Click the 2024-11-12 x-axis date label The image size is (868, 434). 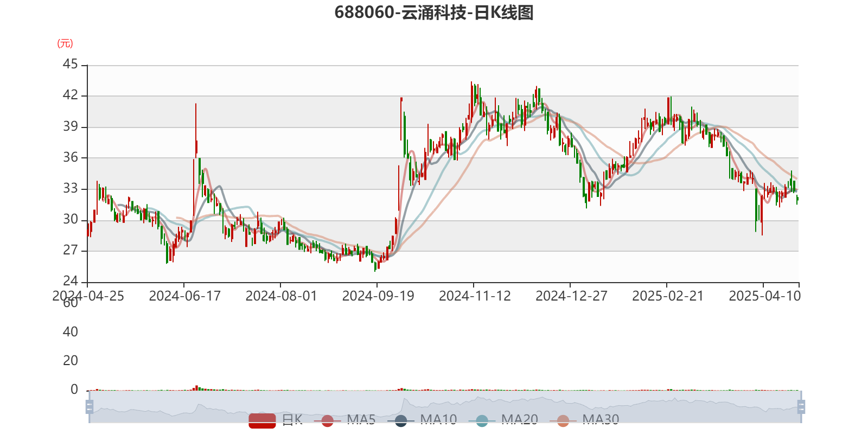pos(475,296)
